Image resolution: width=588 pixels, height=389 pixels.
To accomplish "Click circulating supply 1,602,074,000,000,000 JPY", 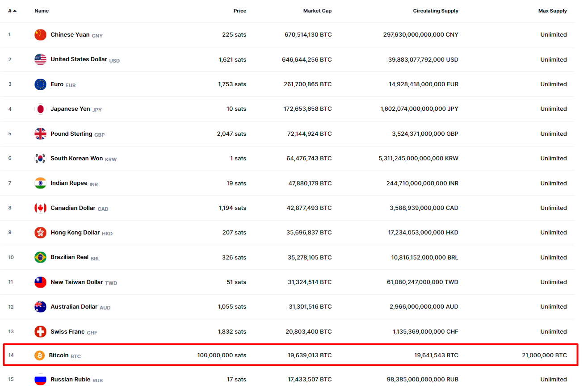I will coord(420,109).
